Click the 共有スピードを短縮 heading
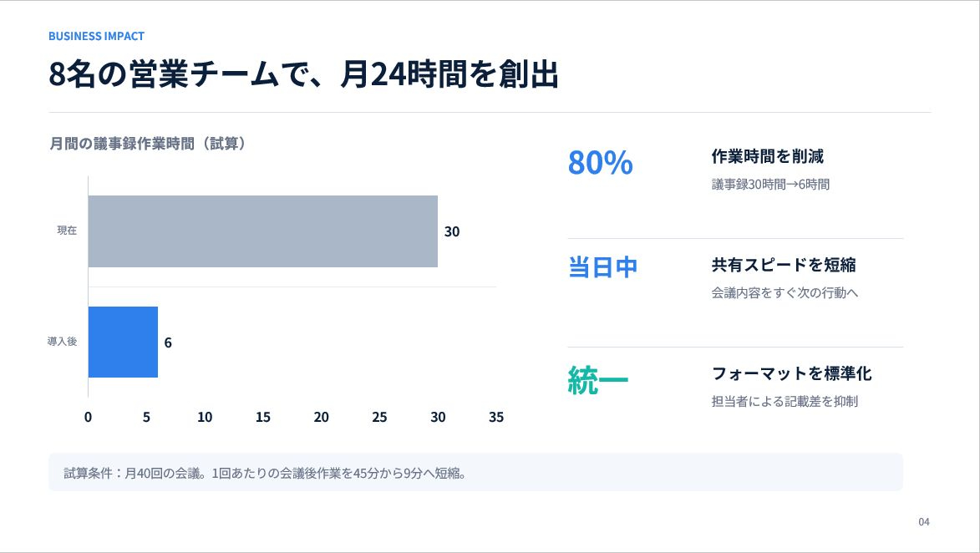This screenshot has height=553, width=980. tap(784, 265)
